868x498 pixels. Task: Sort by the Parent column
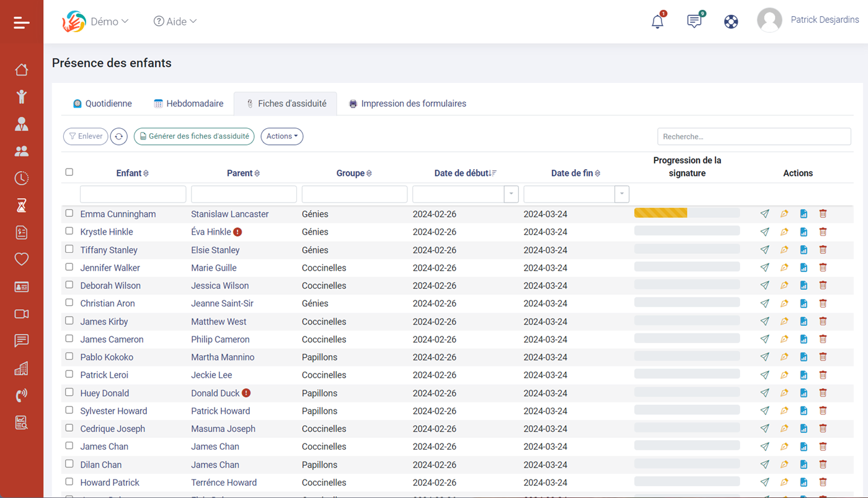pos(244,173)
